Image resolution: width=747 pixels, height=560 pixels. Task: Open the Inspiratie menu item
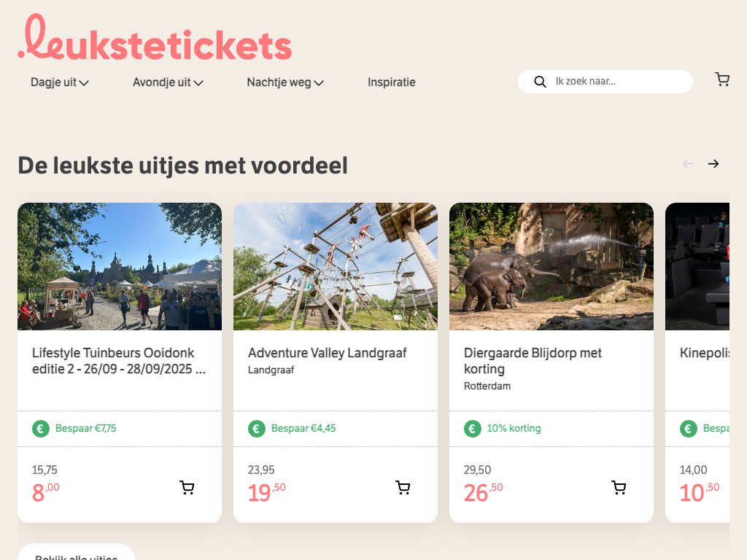pos(392,82)
